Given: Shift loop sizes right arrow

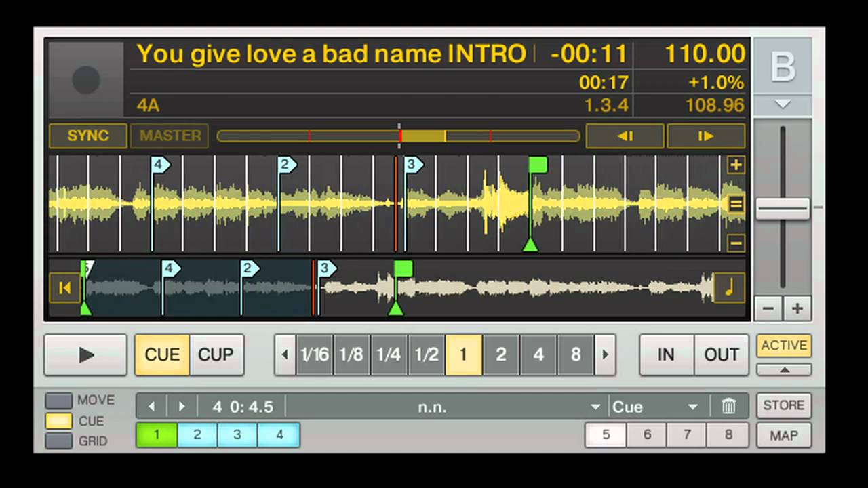Looking at the screenshot, I should click(x=605, y=354).
